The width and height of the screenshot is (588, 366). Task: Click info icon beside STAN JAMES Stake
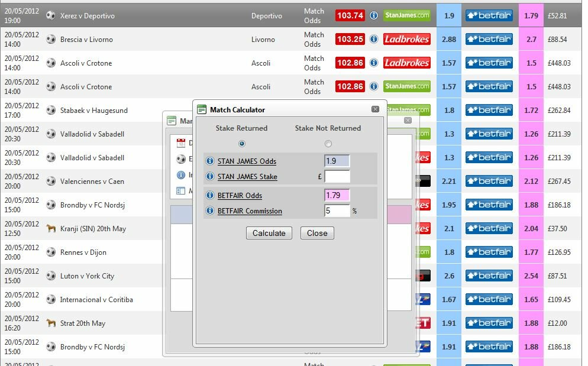coord(210,176)
